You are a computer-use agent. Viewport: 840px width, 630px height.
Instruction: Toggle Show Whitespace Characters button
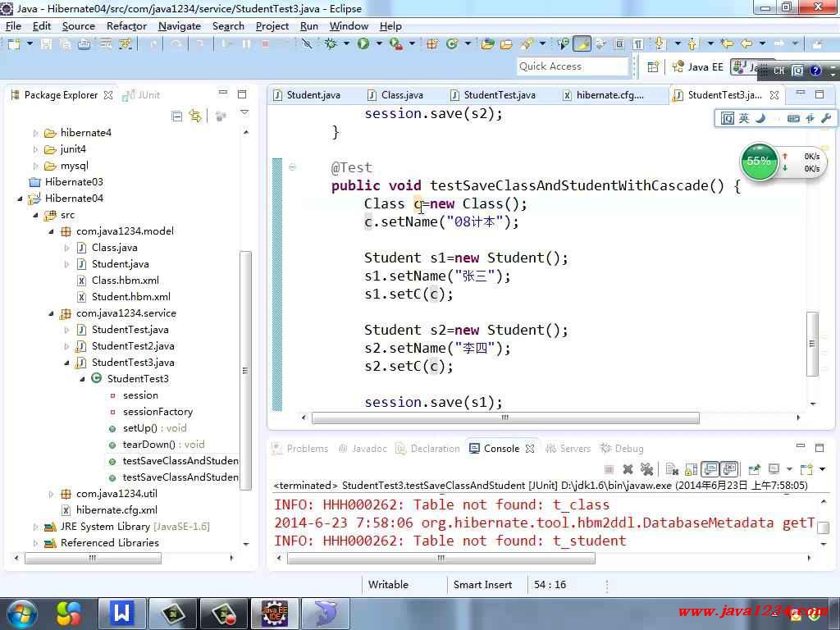(x=638, y=44)
